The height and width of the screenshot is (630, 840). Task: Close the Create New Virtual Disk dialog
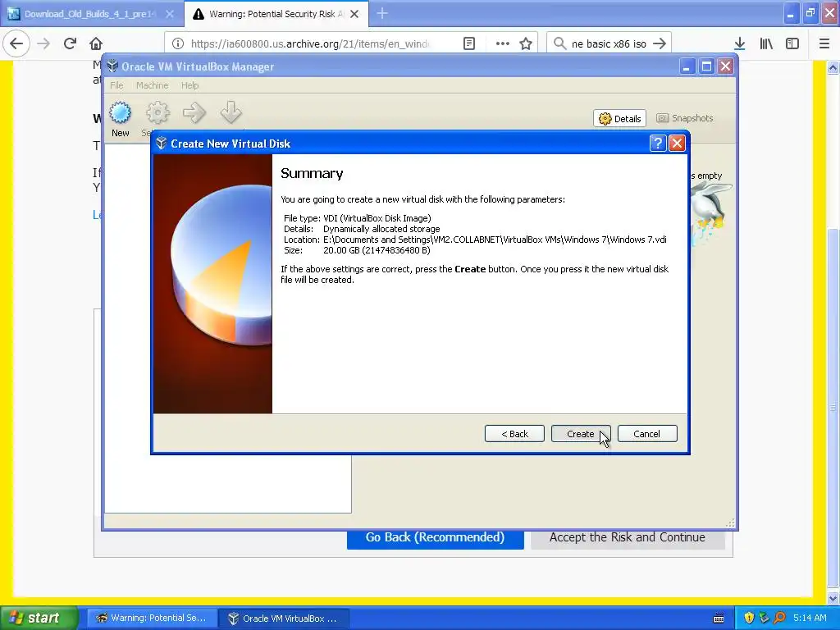coord(677,143)
